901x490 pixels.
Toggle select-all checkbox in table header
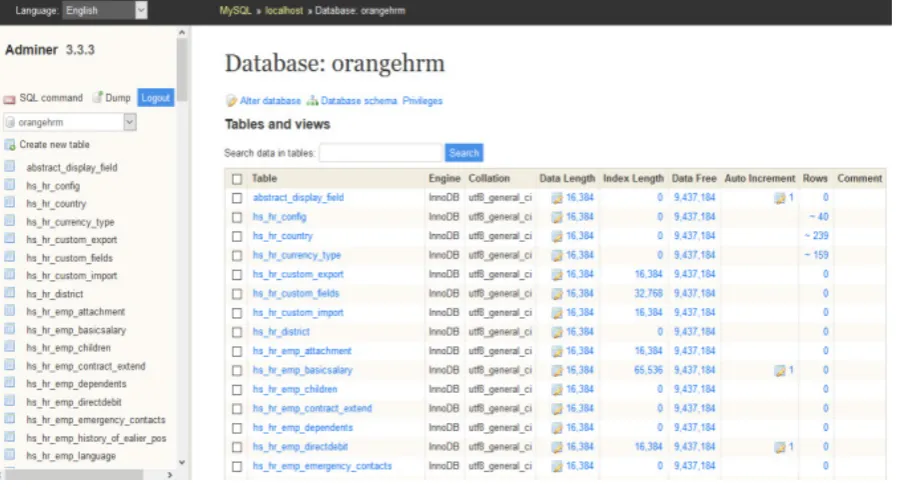[237, 179]
